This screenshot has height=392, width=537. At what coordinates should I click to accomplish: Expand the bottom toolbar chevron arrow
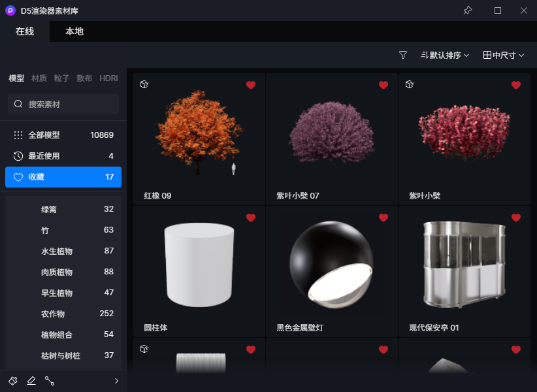point(116,381)
